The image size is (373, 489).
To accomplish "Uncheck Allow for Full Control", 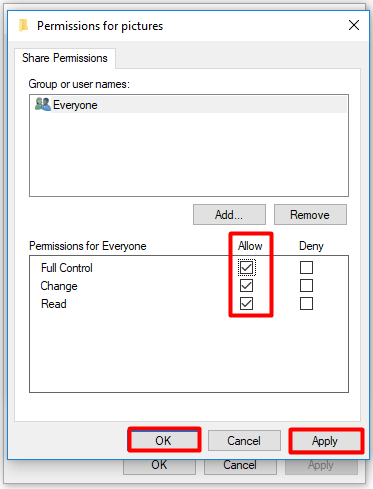I will click(x=246, y=267).
